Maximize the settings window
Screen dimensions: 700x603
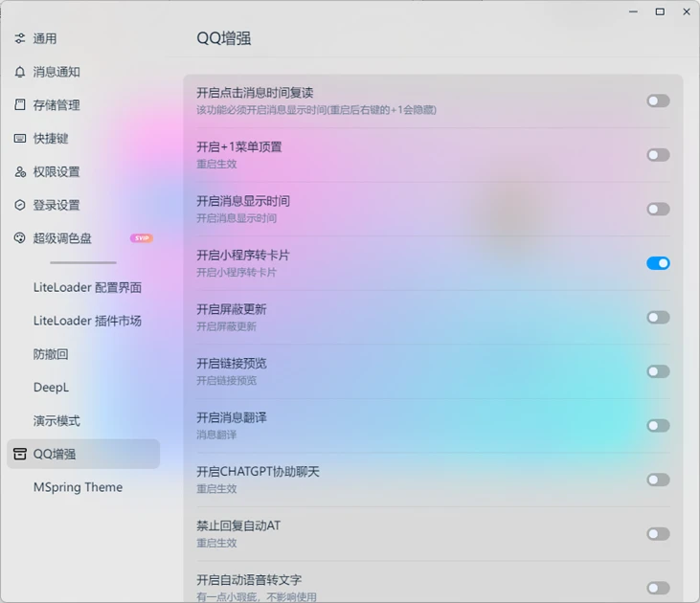[660, 11]
